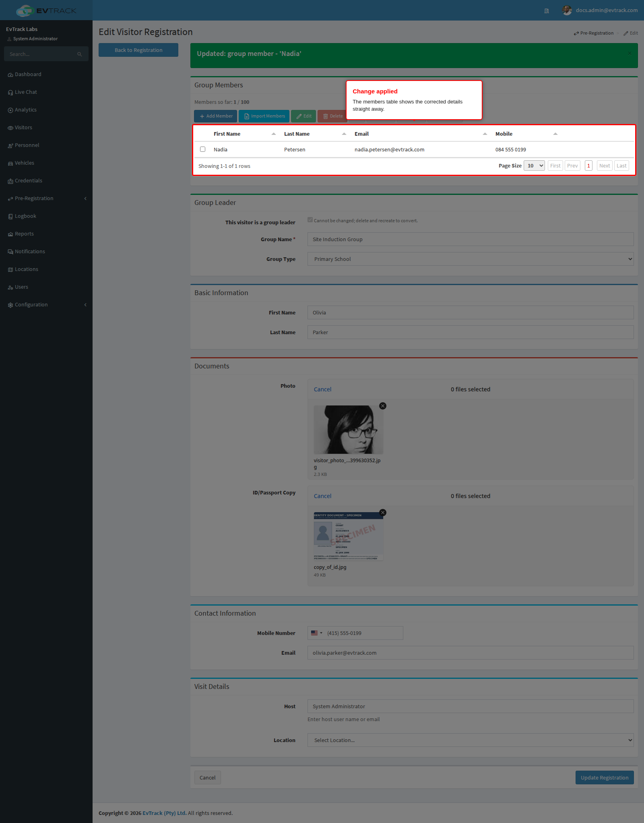Go to Analytics in sidebar
This screenshot has width=644, height=823.
pos(23,110)
